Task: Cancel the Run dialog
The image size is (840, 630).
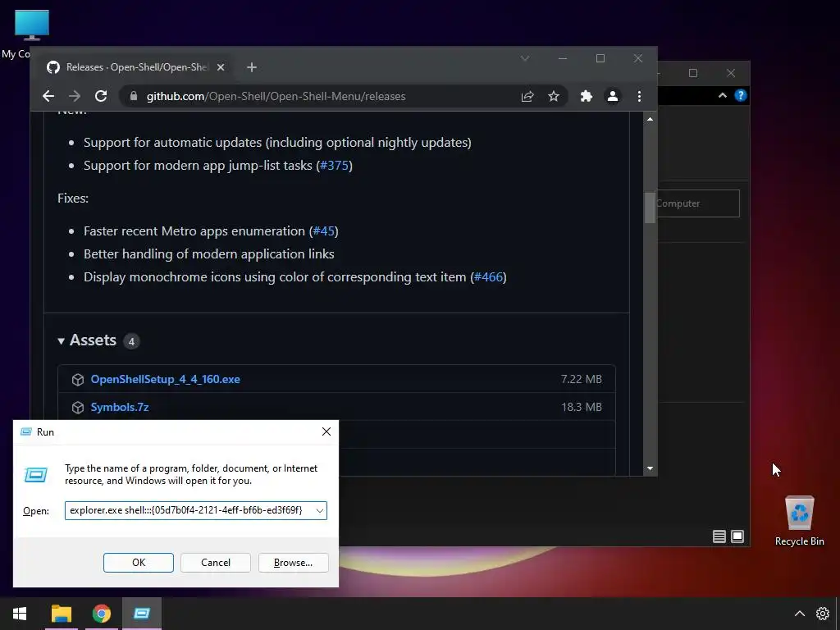Action: point(216,563)
